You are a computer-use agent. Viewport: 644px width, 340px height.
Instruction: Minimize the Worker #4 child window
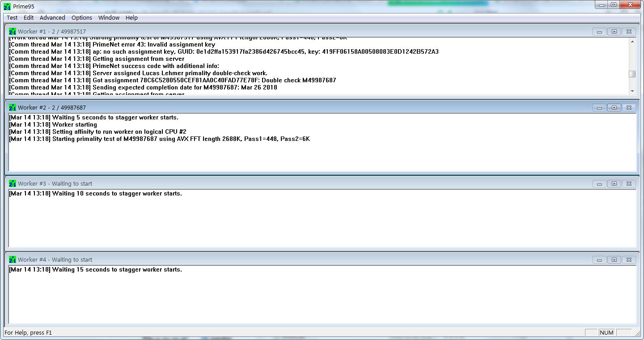click(x=599, y=259)
